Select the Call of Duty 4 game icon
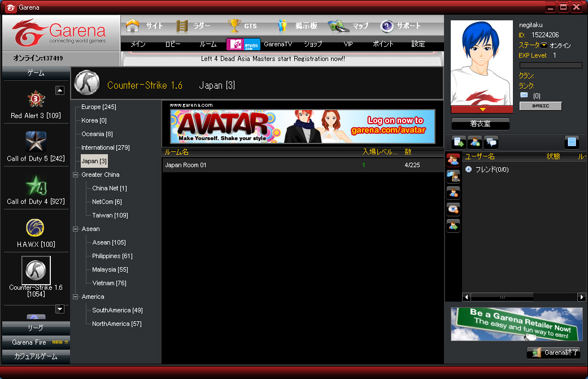This screenshot has width=588, height=379. pos(36,185)
